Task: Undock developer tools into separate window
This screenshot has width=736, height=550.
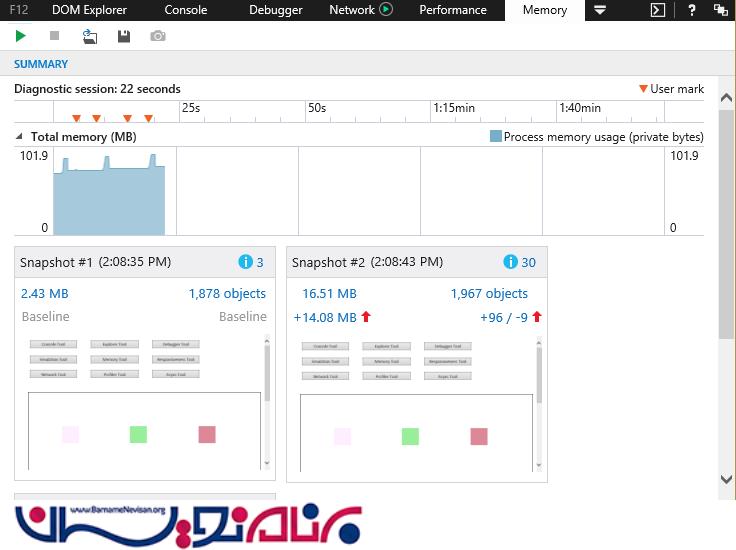Action: coord(721,10)
